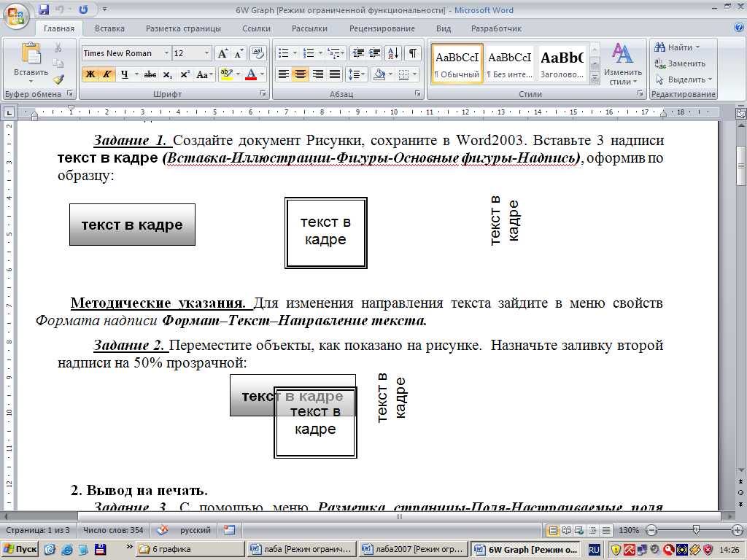Toggle underline Ч formatting
The height and width of the screenshot is (560, 747).
click(124, 74)
